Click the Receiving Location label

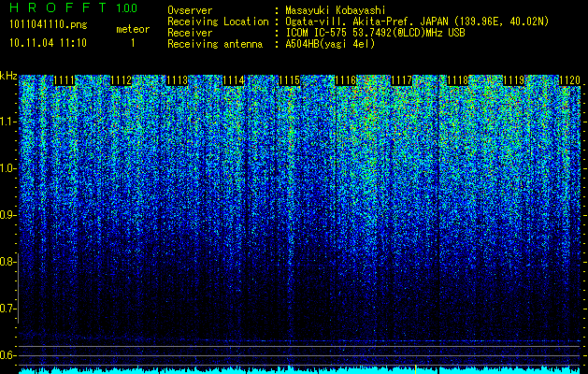tap(218, 22)
